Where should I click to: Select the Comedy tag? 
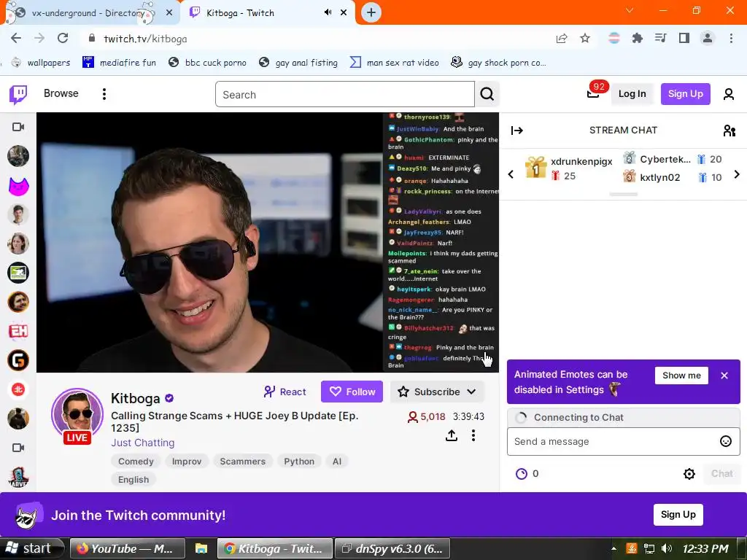coord(136,462)
